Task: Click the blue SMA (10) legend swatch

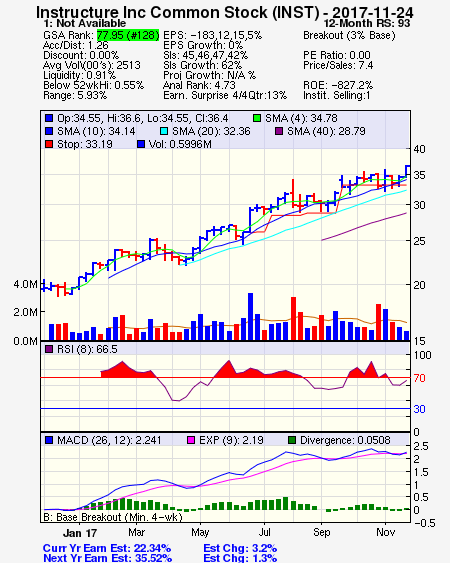Action: pos(49,131)
